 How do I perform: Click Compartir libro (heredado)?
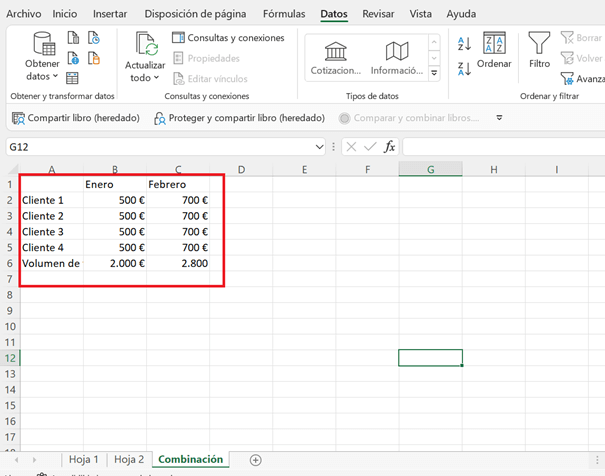76,118
